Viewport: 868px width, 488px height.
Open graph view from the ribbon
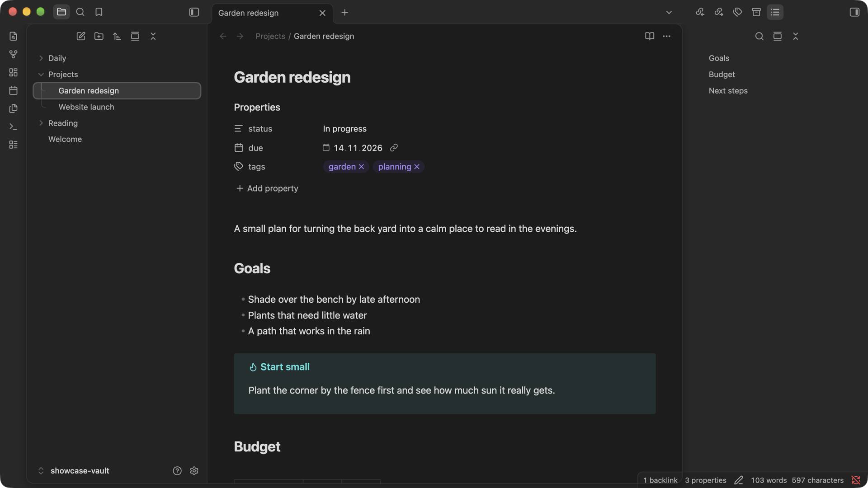pos(13,54)
